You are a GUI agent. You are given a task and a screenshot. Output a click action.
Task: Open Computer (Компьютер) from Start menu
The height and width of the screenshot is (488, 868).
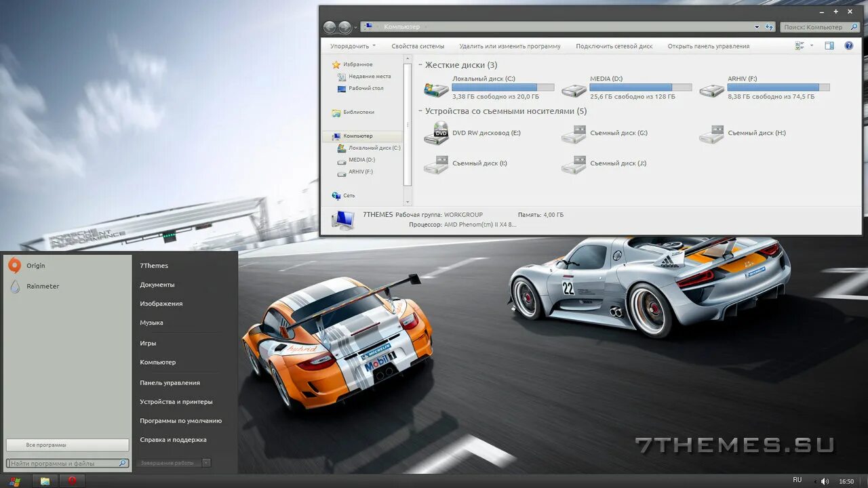pos(158,362)
